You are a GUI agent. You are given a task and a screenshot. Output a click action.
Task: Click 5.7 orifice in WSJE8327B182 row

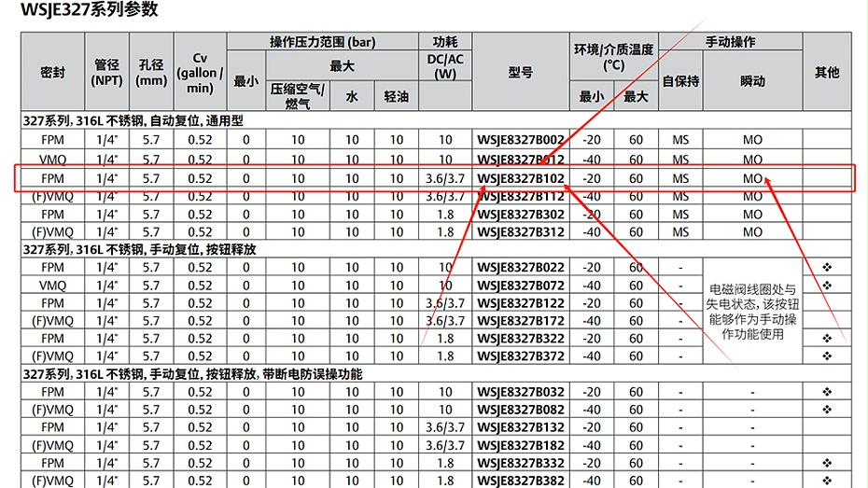tap(151, 445)
